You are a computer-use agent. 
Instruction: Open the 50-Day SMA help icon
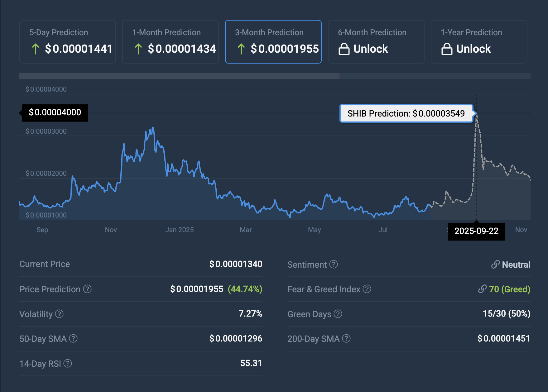pos(73,338)
